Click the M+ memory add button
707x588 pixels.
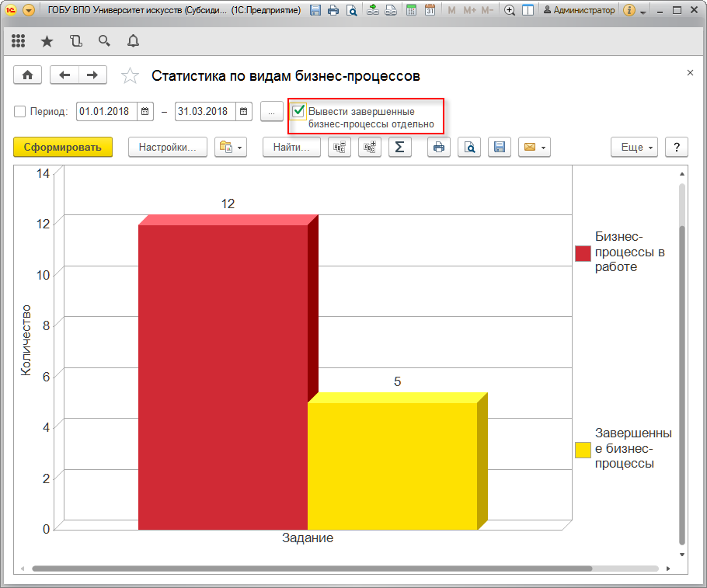(469, 10)
